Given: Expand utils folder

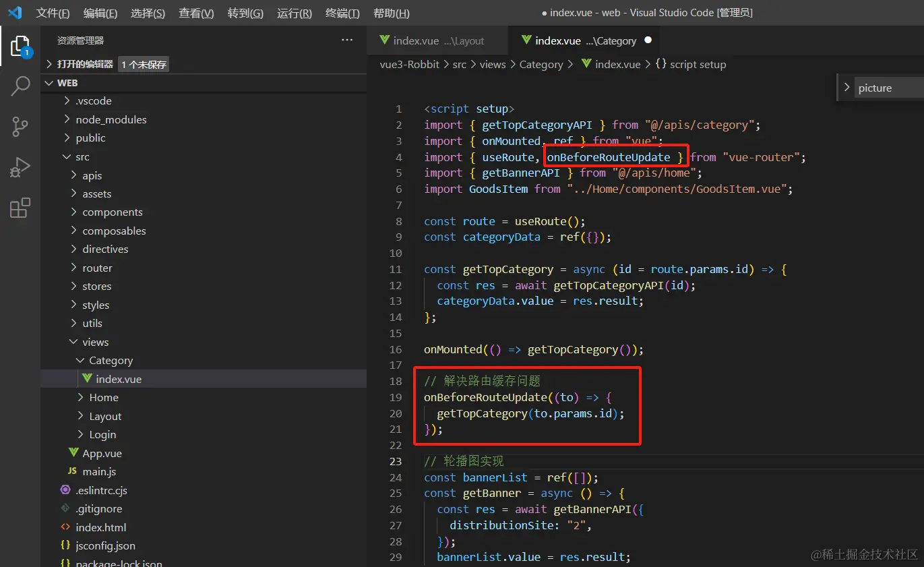Looking at the screenshot, I should coord(204,324).
